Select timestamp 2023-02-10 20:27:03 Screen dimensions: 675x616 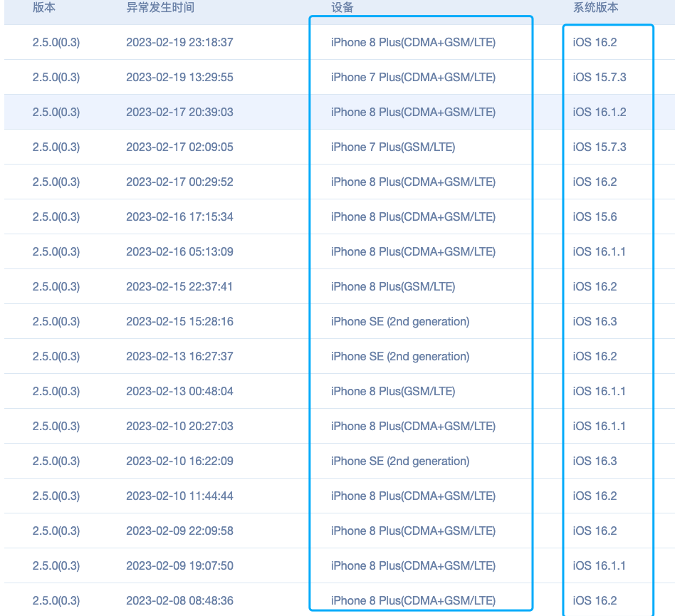coord(179,426)
